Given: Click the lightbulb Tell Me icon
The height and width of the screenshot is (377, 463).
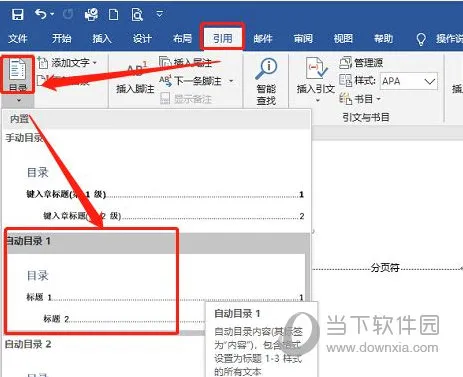Looking at the screenshot, I should coord(421,39).
